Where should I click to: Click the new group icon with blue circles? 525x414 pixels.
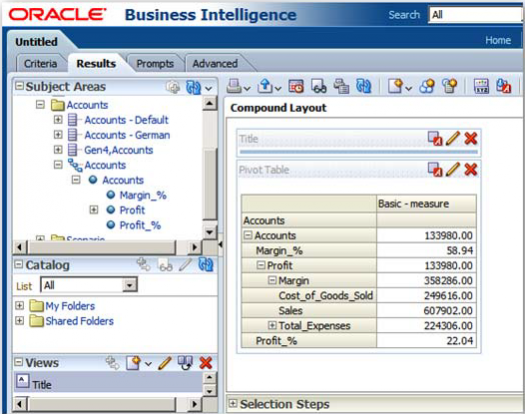click(x=427, y=86)
